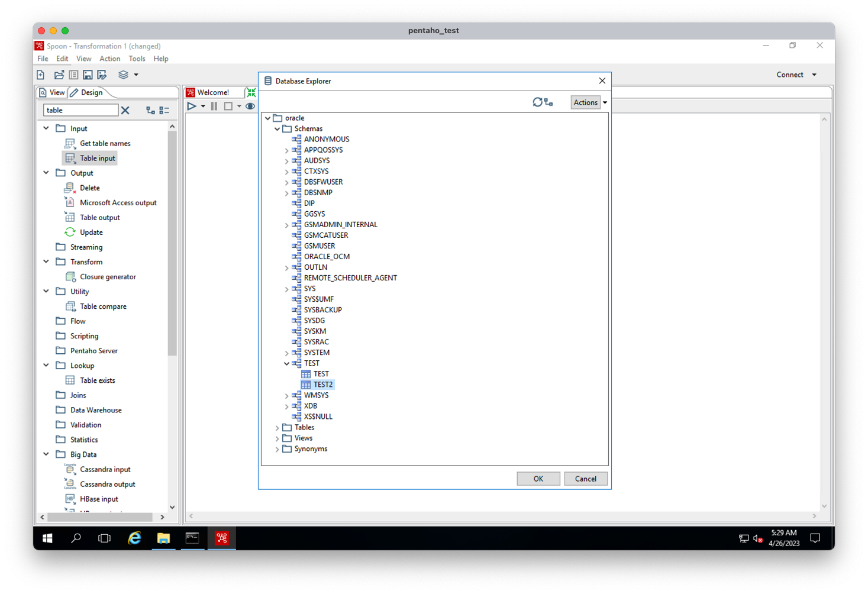
Task: Click Cancel in Database Explorer
Action: (586, 479)
